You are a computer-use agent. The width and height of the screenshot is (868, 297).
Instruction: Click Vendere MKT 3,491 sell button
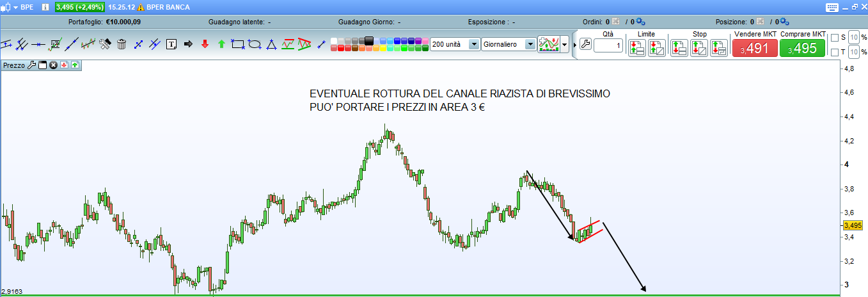coord(755,48)
